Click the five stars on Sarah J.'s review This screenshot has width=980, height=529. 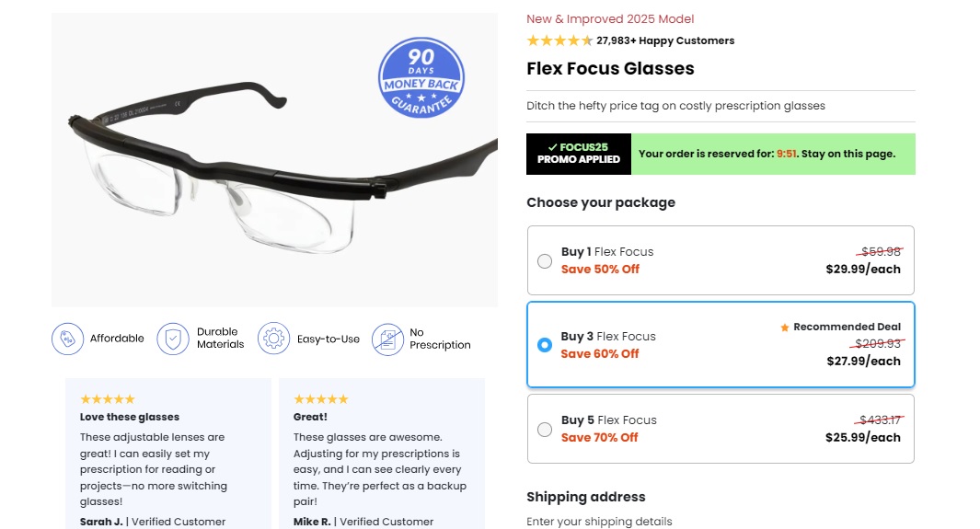[x=108, y=399]
